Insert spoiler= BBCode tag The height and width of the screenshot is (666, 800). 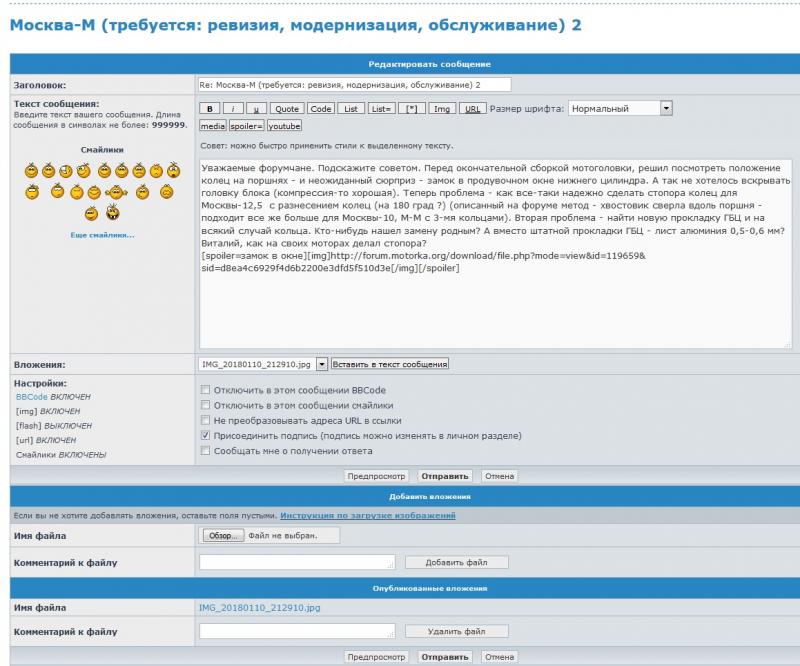(x=246, y=126)
